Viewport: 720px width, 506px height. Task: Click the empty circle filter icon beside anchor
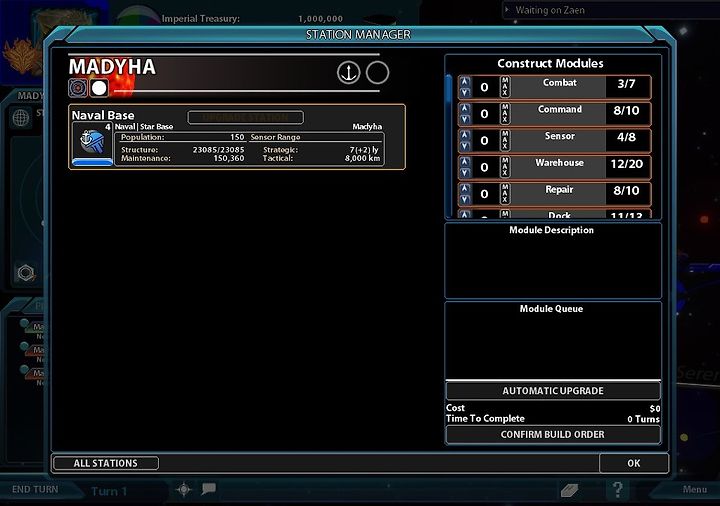pyautogui.click(x=377, y=73)
